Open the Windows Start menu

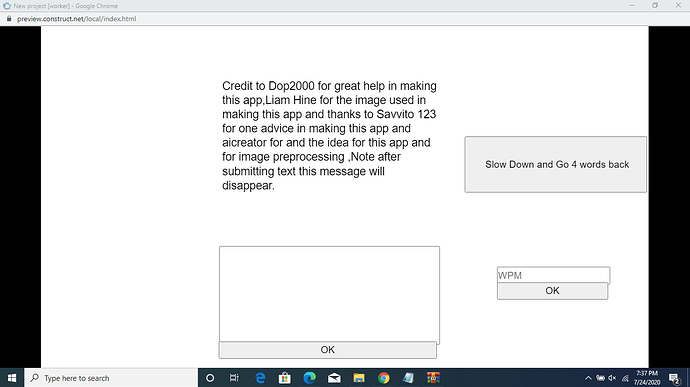12,378
